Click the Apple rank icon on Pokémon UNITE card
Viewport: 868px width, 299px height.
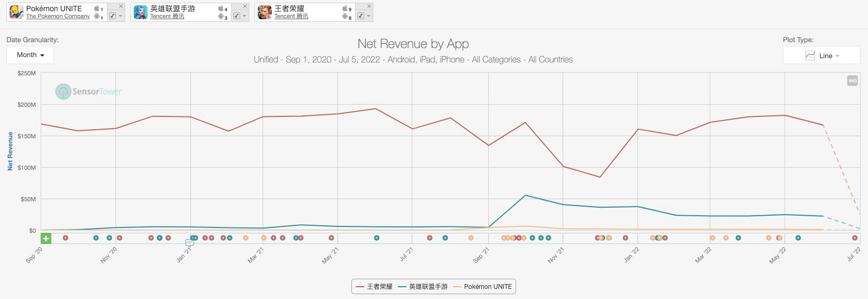(97, 9)
